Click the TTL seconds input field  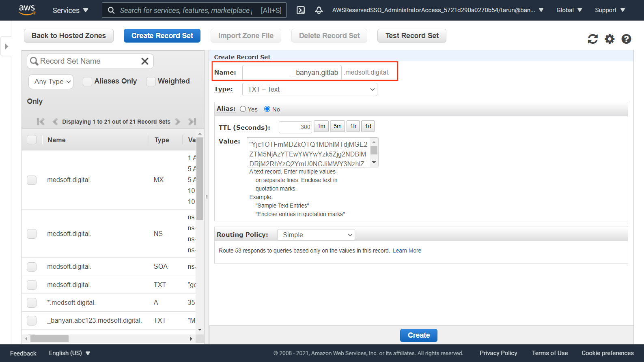pos(295,127)
